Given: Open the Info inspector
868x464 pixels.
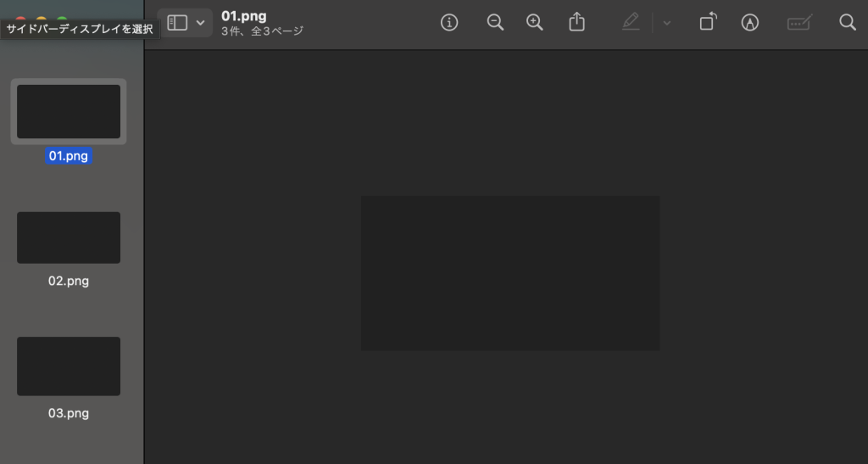Looking at the screenshot, I should (x=449, y=23).
